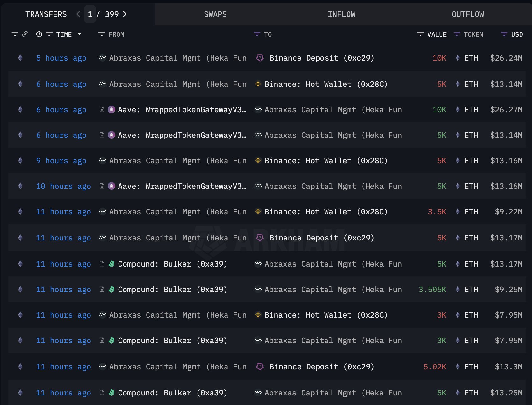Open the '10 hours ago' transaction link

[63, 186]
